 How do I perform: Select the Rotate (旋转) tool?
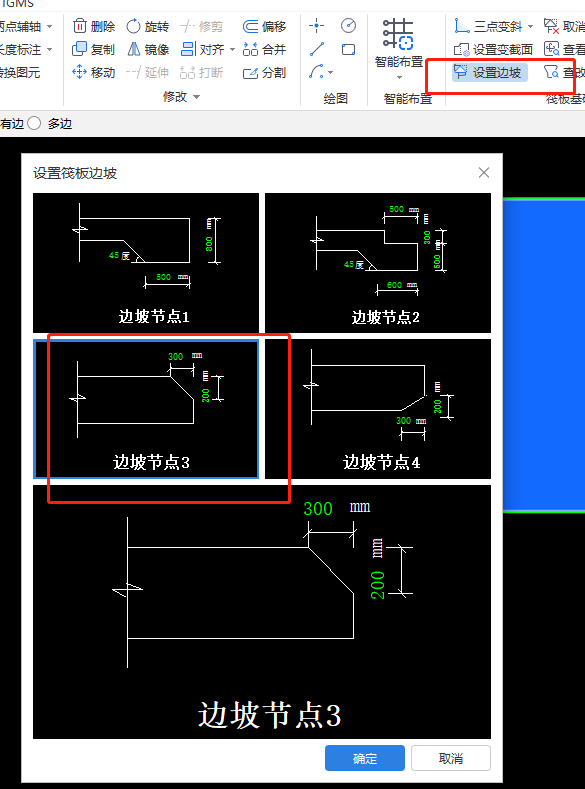(147, 26)
